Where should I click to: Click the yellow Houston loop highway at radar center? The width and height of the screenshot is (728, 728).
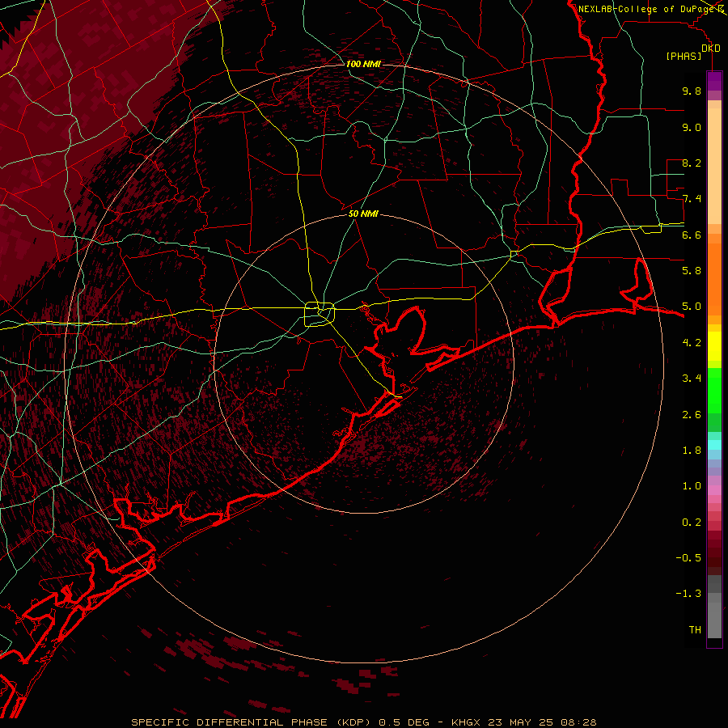pyautogui.click(x=320, y=314)
